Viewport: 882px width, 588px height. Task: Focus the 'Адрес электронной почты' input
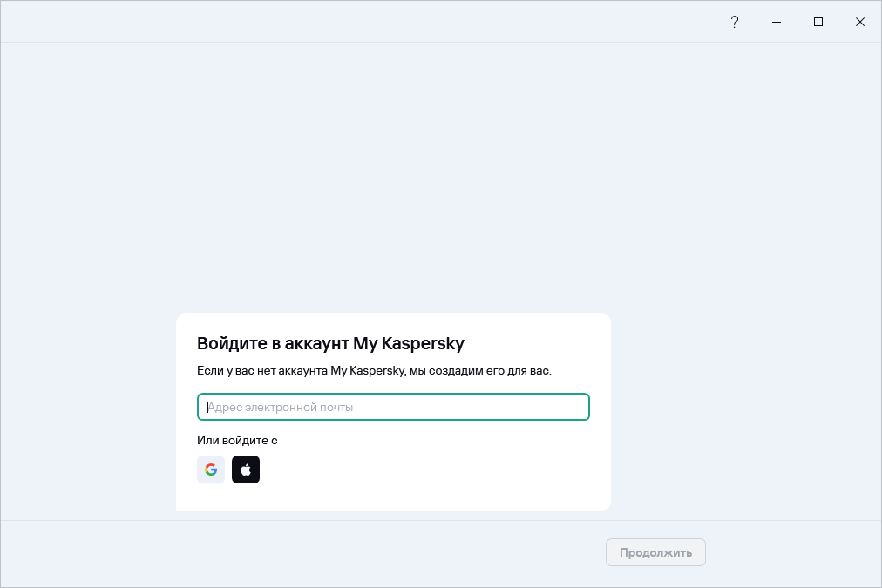click(x=393, y=407)
